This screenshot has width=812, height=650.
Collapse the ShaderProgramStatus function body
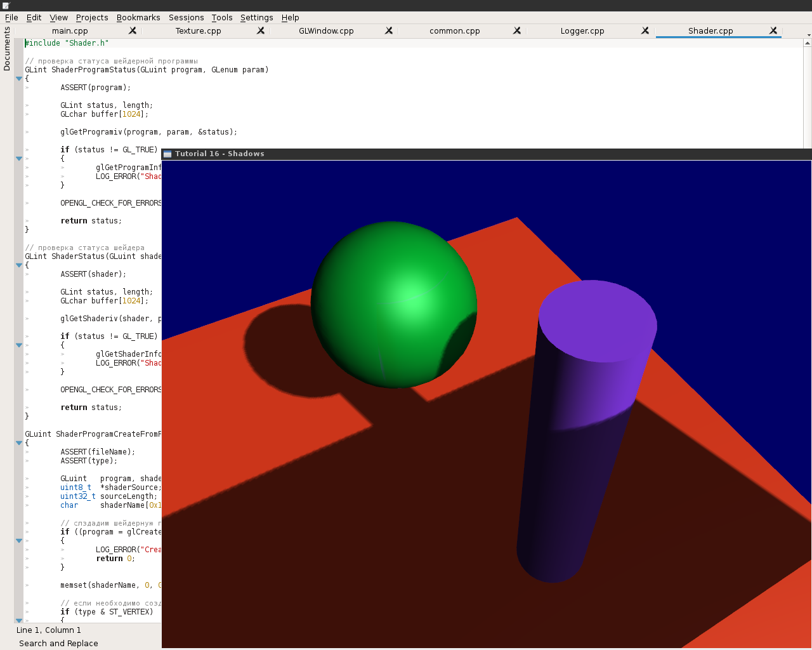click(18, 79)
